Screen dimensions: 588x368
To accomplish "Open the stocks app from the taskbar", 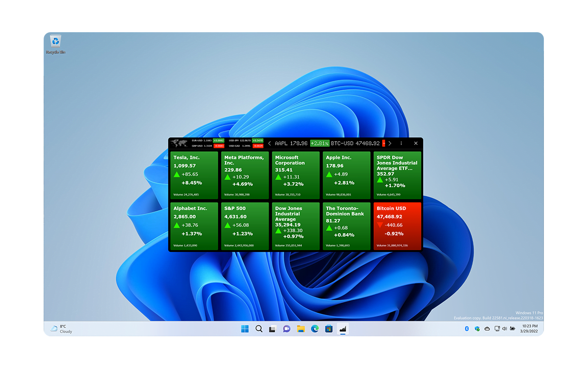I will [343, 329].
